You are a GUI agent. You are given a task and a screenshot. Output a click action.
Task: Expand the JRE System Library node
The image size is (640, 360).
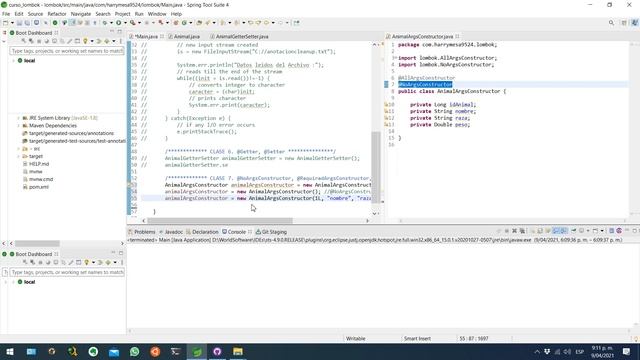pyautogui.click(x=18, y=118)
